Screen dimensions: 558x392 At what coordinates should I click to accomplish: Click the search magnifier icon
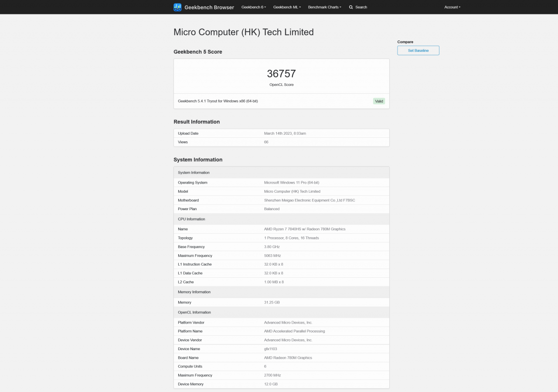tap(351, 7)
